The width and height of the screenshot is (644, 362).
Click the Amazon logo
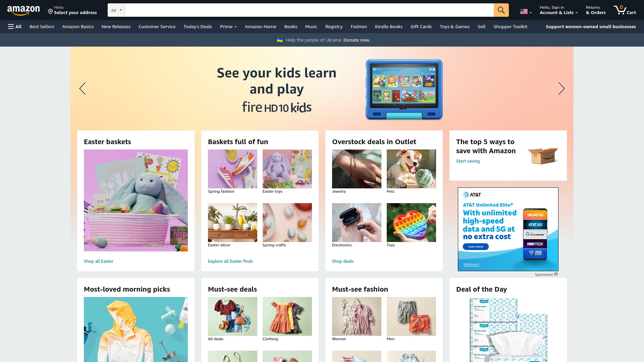coord(23,10)
